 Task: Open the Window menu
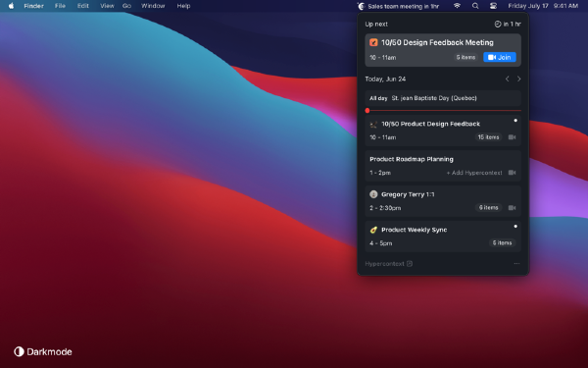coord(153,6)
